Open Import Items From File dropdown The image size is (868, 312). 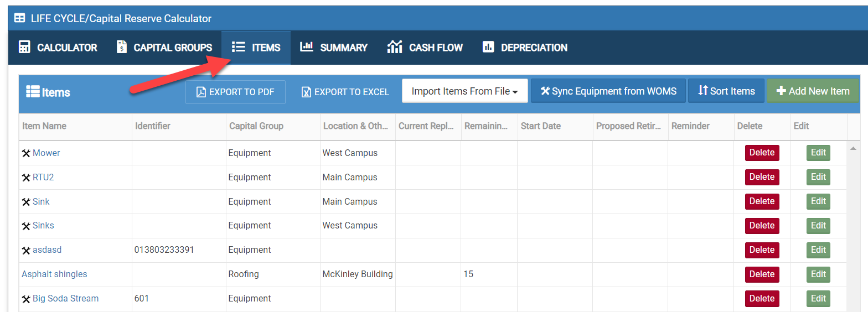pyautogui.click(x=464, y=91)
